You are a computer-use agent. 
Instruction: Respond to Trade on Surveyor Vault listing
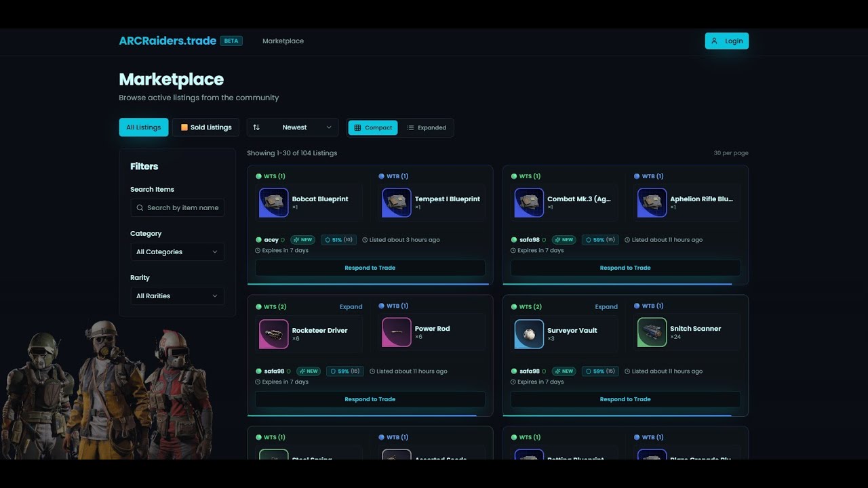click(x=625, y=399)
